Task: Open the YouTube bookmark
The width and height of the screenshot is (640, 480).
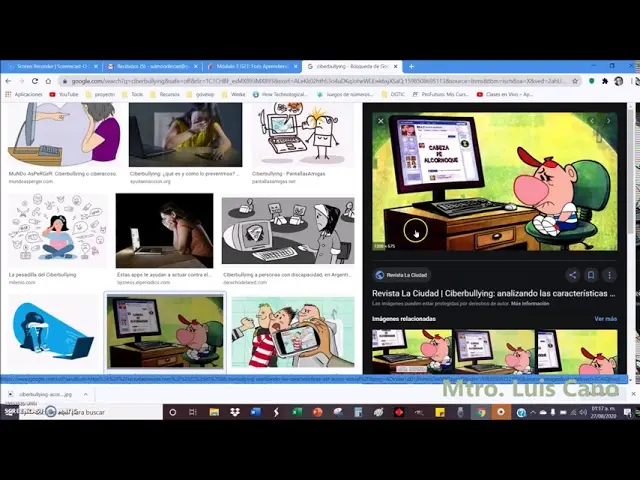Action: [64, 94]
